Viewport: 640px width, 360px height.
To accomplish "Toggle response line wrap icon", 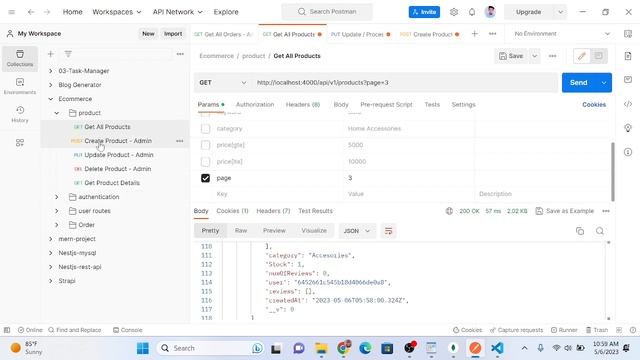I will [x=388, y=231].
